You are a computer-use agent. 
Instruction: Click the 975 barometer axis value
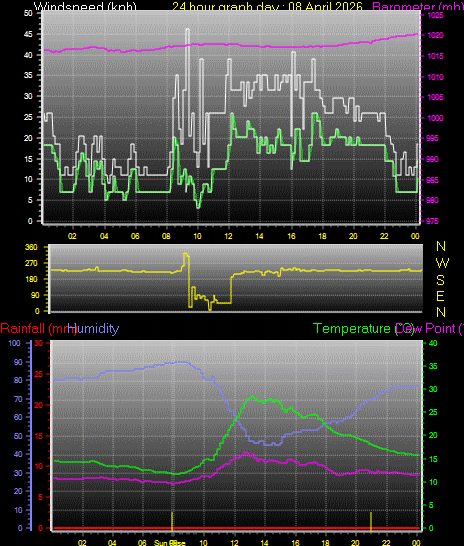point(433,221)
